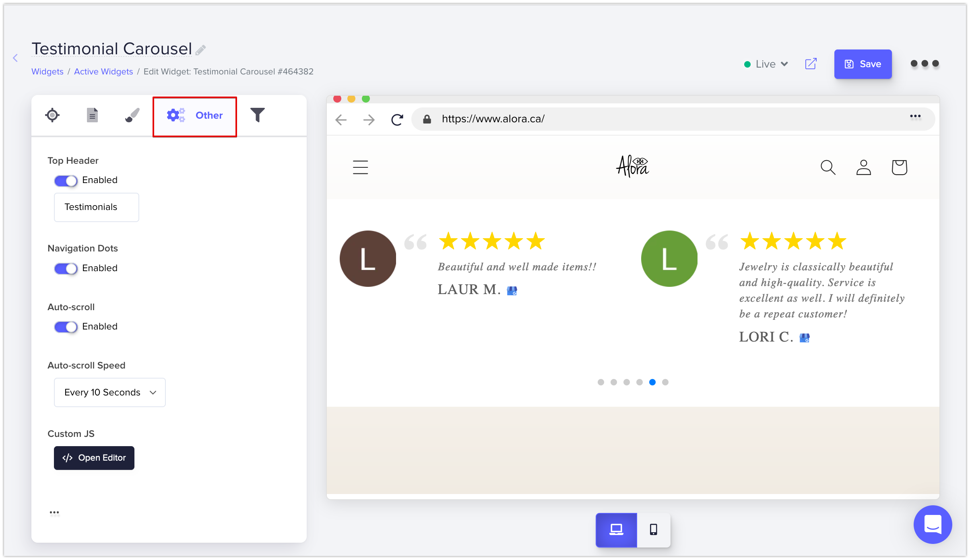Disable the Top Header toggle

(x=65, y=181)
